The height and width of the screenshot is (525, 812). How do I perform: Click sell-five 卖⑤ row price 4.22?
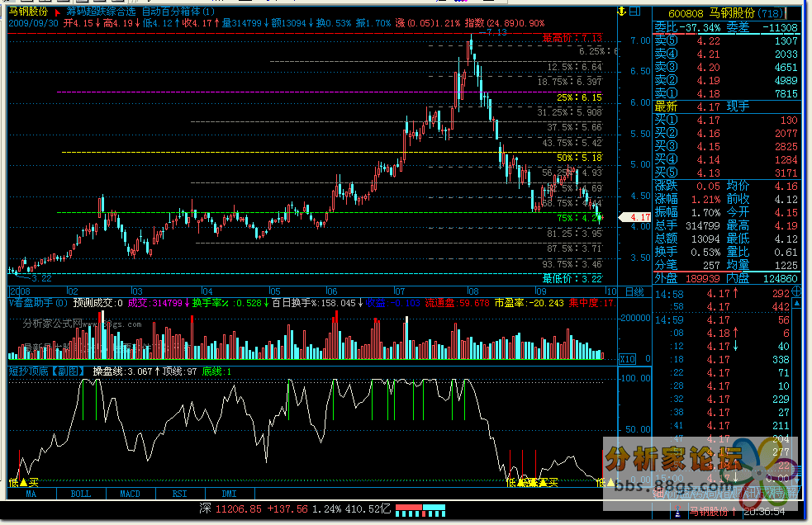click(709, 41)
